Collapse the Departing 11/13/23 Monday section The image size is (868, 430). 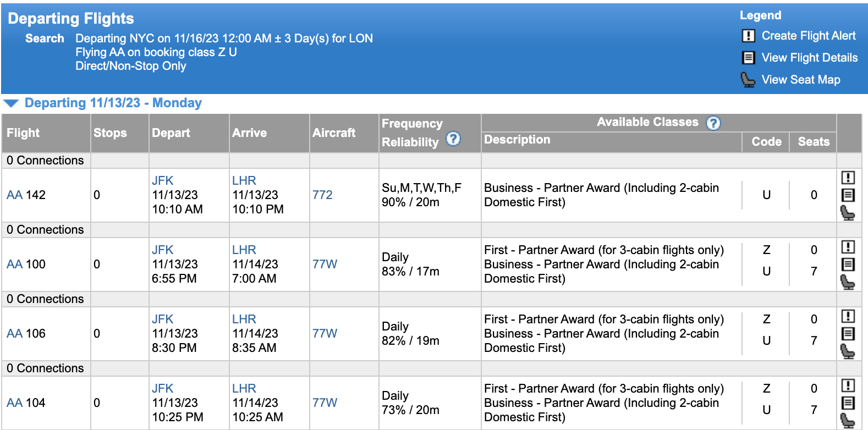click(12, 103)
